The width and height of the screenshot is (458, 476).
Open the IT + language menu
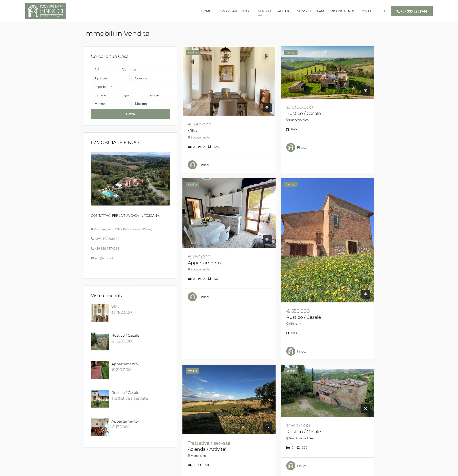385,11
